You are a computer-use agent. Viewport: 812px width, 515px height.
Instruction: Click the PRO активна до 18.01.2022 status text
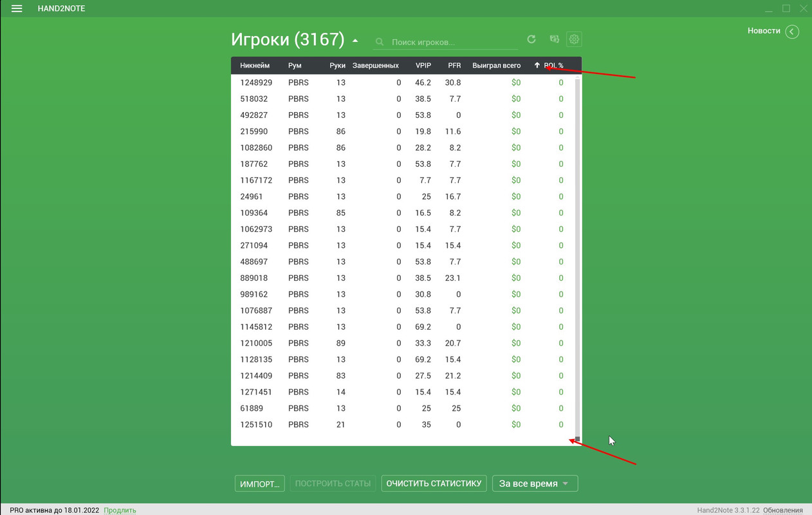click(55, 510)
